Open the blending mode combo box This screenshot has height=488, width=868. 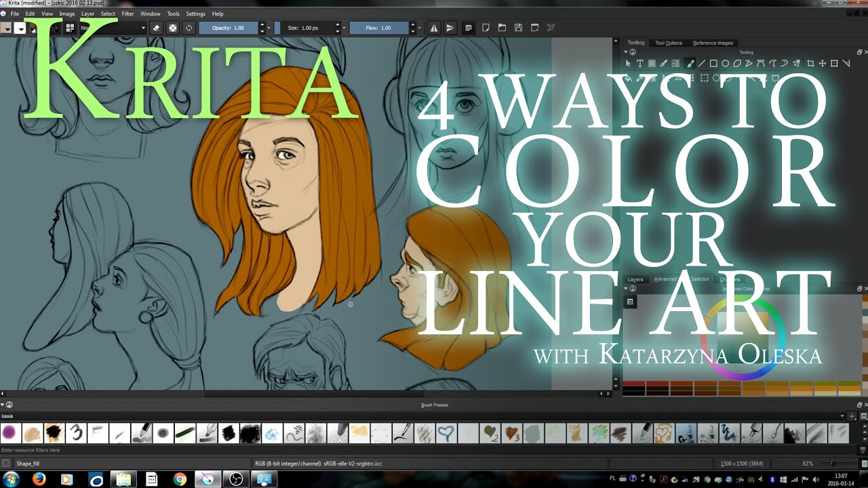click(x=113, y=28)
